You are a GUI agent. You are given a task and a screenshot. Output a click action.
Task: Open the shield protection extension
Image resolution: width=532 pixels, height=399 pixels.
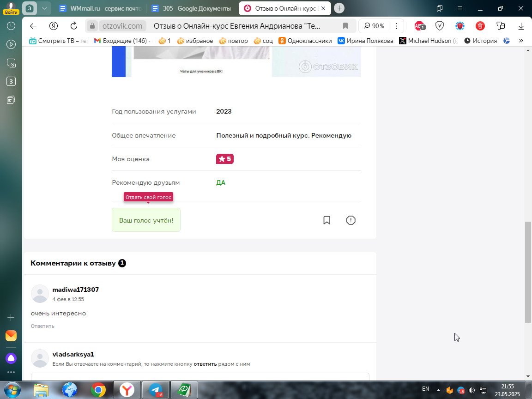click(x=439, y=26)
